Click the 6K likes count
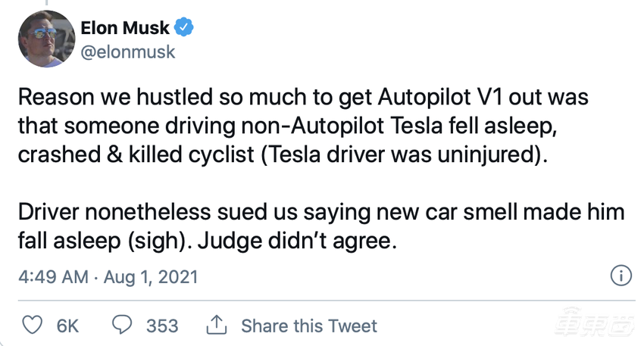Screen dimensions: 644x346 [67, 326]
